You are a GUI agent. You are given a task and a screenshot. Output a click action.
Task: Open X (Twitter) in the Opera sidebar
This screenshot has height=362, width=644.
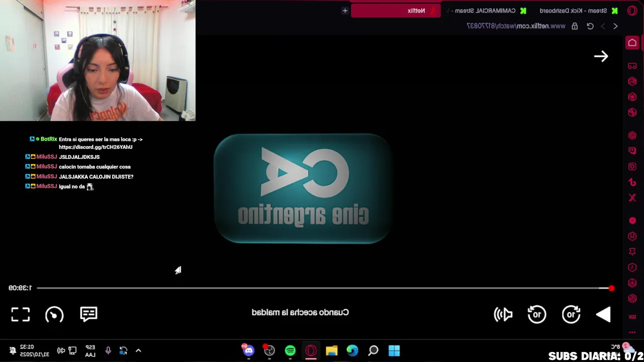[632, 198]
